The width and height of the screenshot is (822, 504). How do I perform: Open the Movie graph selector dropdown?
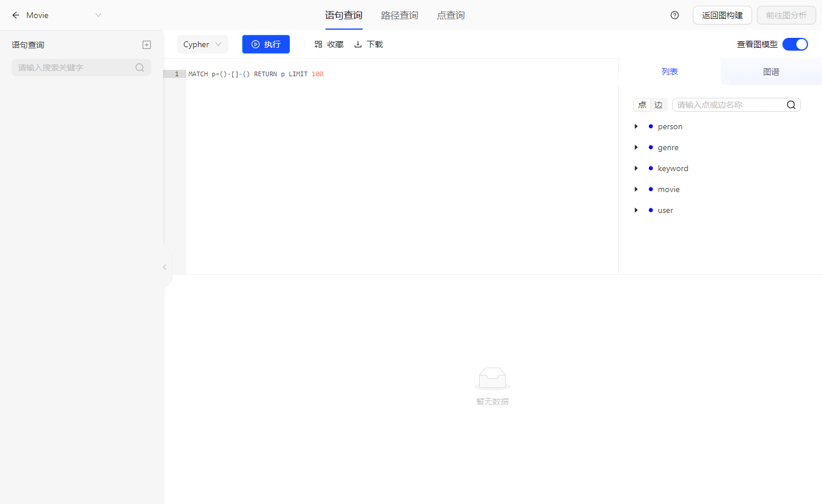tap(64, 15)
